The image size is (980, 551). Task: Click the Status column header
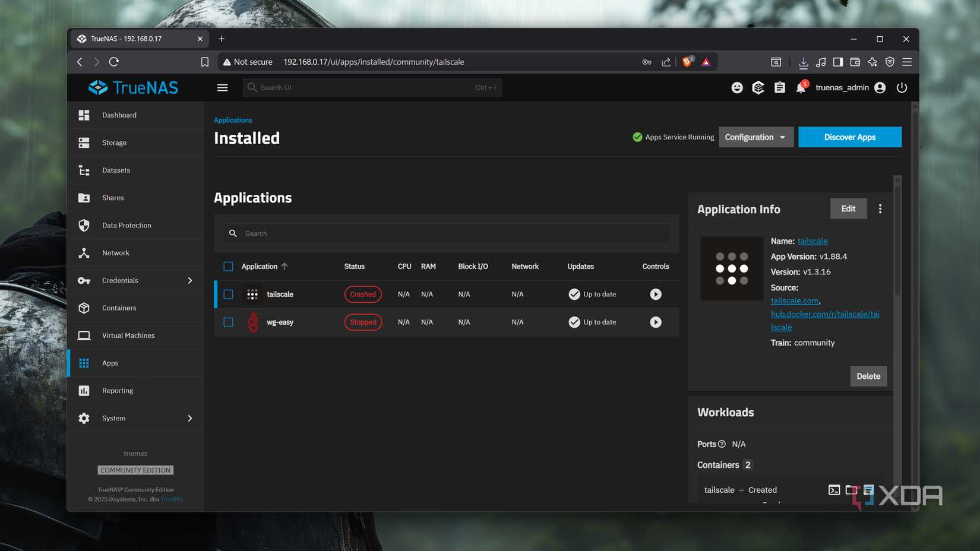tap(355, 267)
